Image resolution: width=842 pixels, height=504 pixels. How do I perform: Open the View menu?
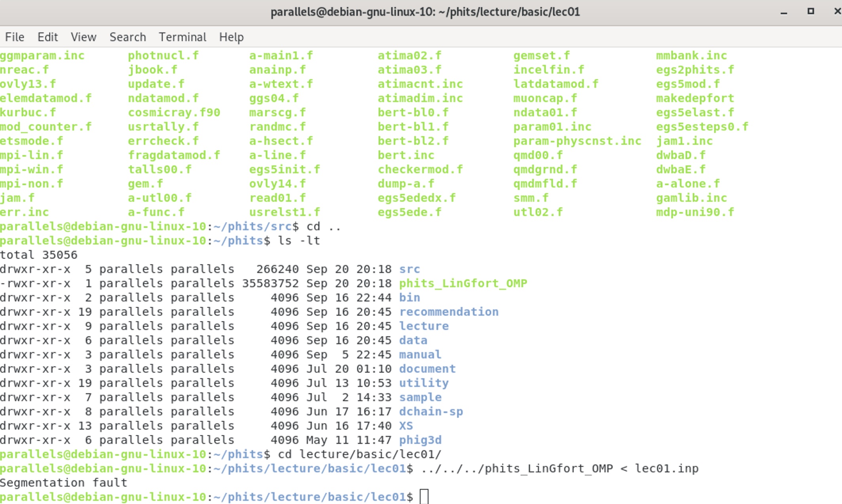(83, 37)
